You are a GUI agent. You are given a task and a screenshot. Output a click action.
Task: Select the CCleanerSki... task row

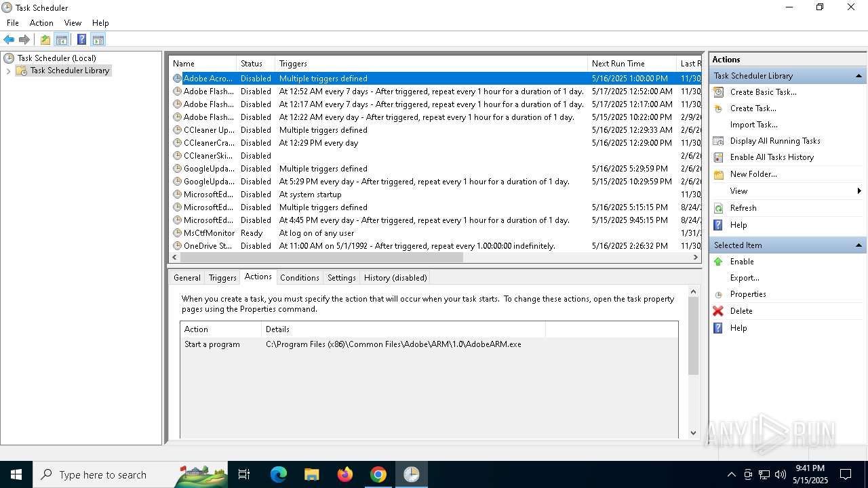(435, 156)
